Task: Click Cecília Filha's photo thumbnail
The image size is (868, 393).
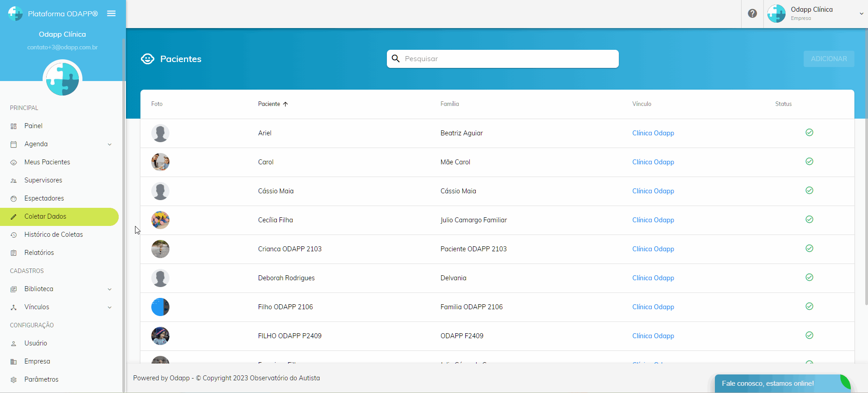Action: [160, 220]
